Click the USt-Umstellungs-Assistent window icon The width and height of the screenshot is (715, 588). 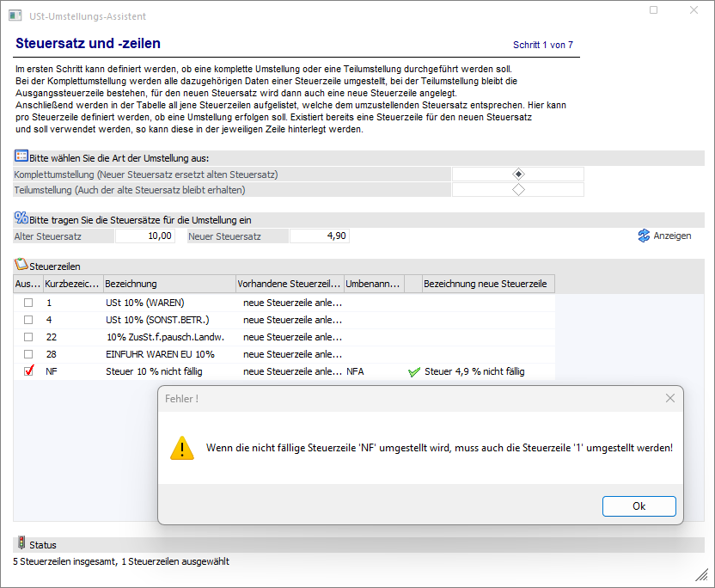pyautogui.click(x=15, y=15)
